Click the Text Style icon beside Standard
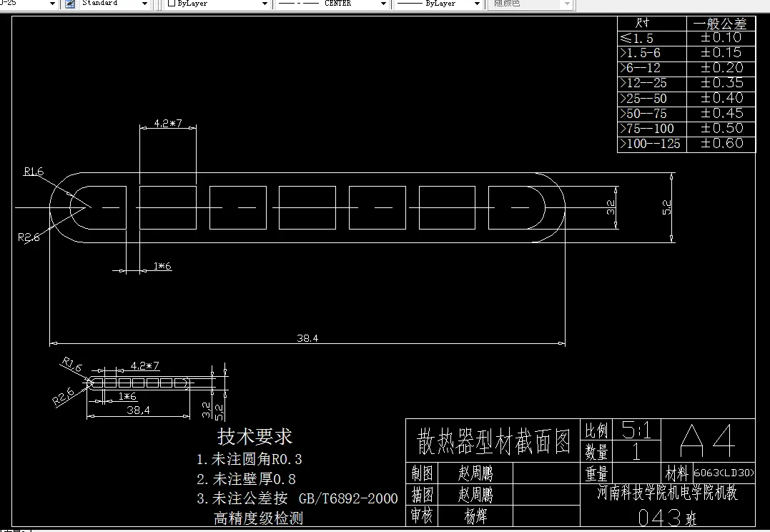 (69, 4)
